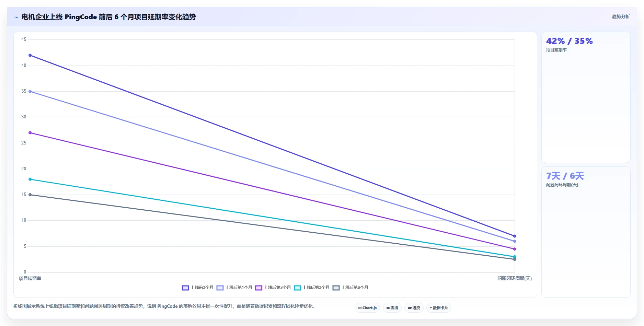
Task: Toggle the 上线后第6个月 legend series
Action: [350, 288]
